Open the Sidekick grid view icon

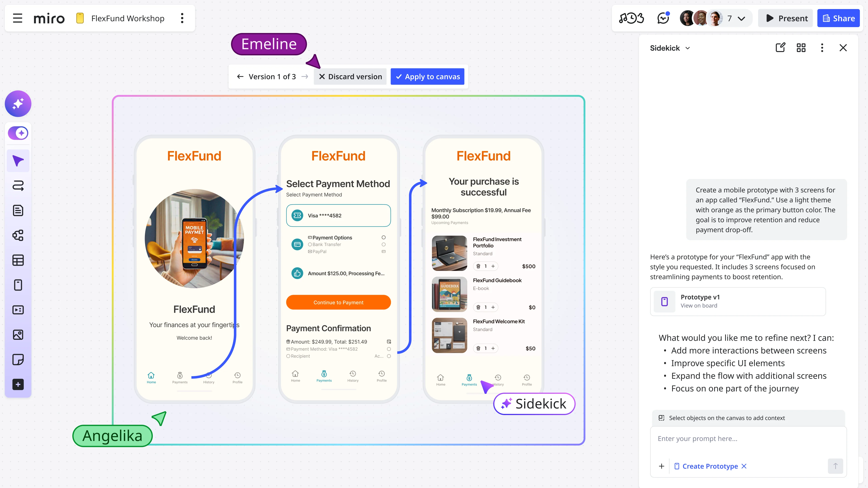pyautogui.click(x=801, y=47)
